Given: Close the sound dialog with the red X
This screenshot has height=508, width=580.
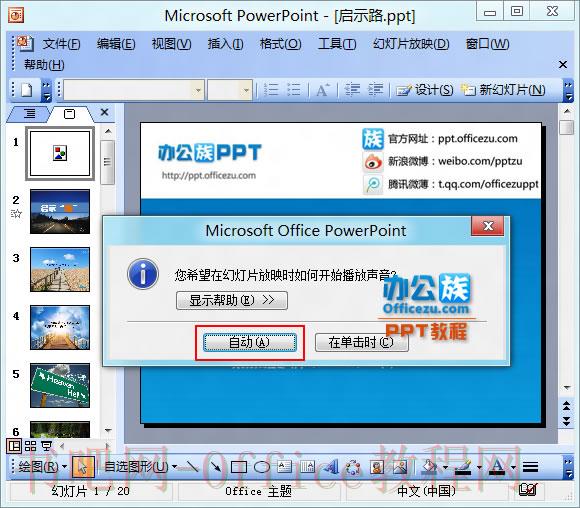Looking at the screenshot, I should click(488, 226).
